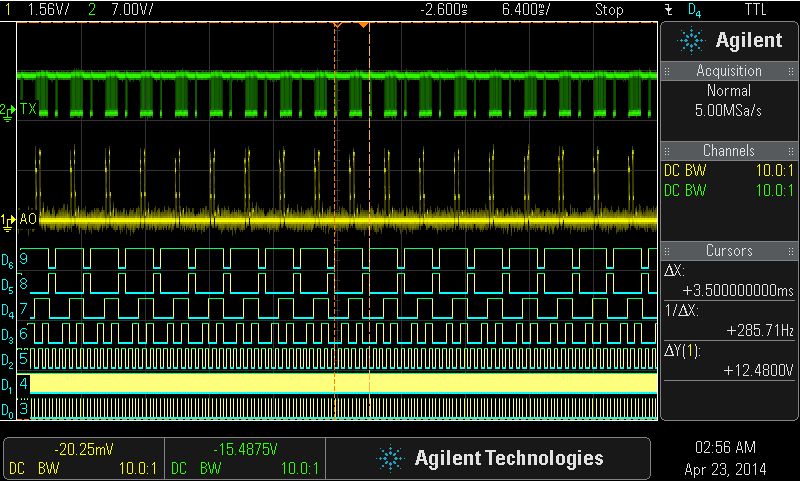Click the Apr 23, 2014 date display
Image resolution: width=800 pixels, height=481 pixels.
point(725,468)
